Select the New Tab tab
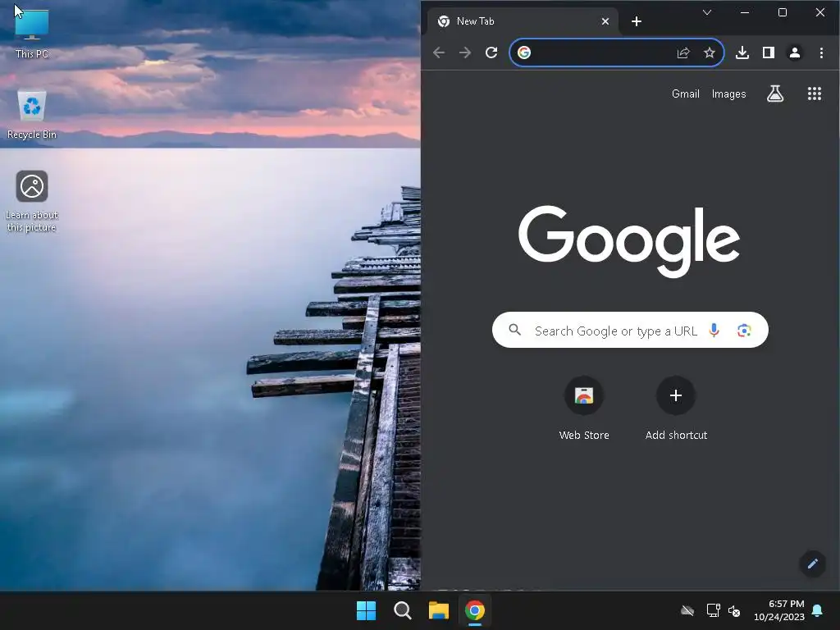The height and width of the screenshot is (630, 840). [523, 21]
